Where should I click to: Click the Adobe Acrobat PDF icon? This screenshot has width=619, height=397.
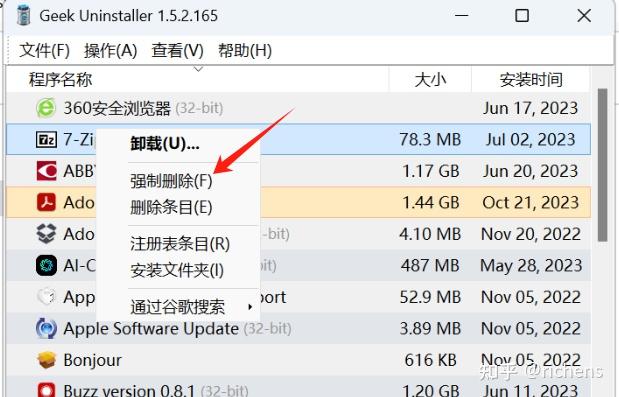(x=46, y=202)
